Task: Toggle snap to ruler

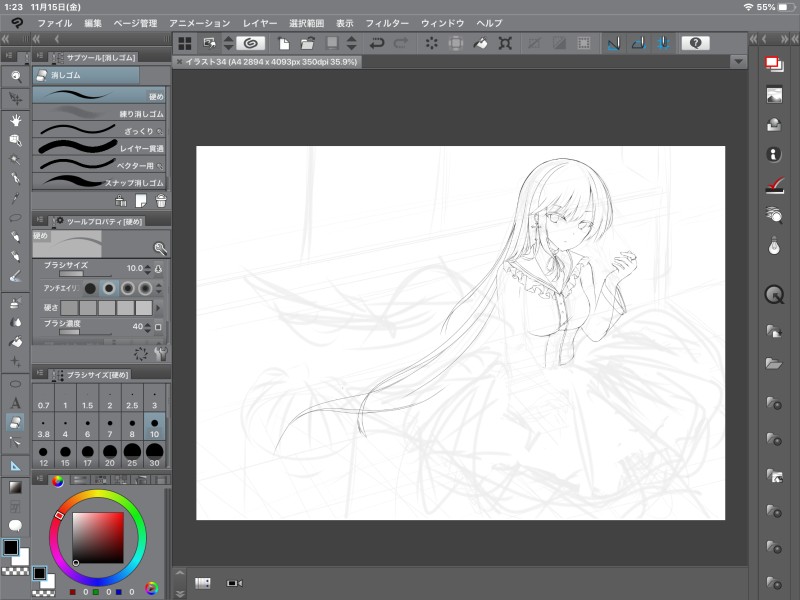Action: (614, 43)
